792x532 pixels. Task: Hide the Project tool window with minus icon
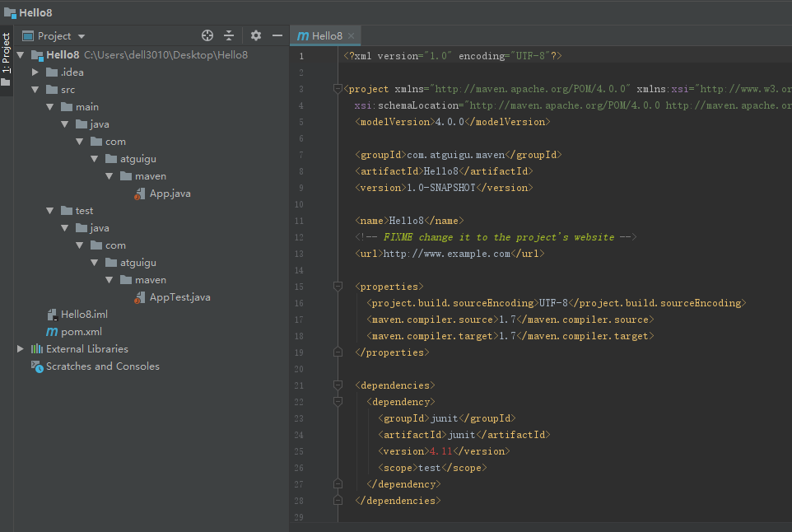[x=277, y=35]
